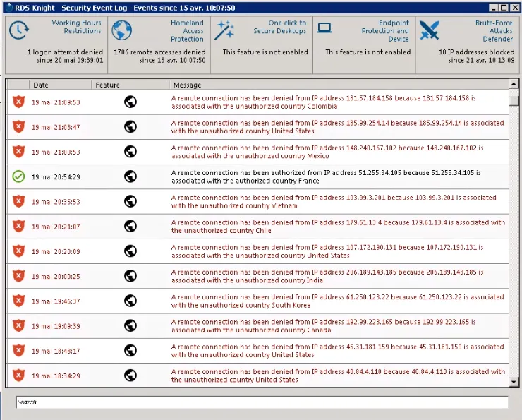Click the globe feature icon at 19 mai 18:34:29
Viewport: 522px width, 420px height.
coord(130,376)
